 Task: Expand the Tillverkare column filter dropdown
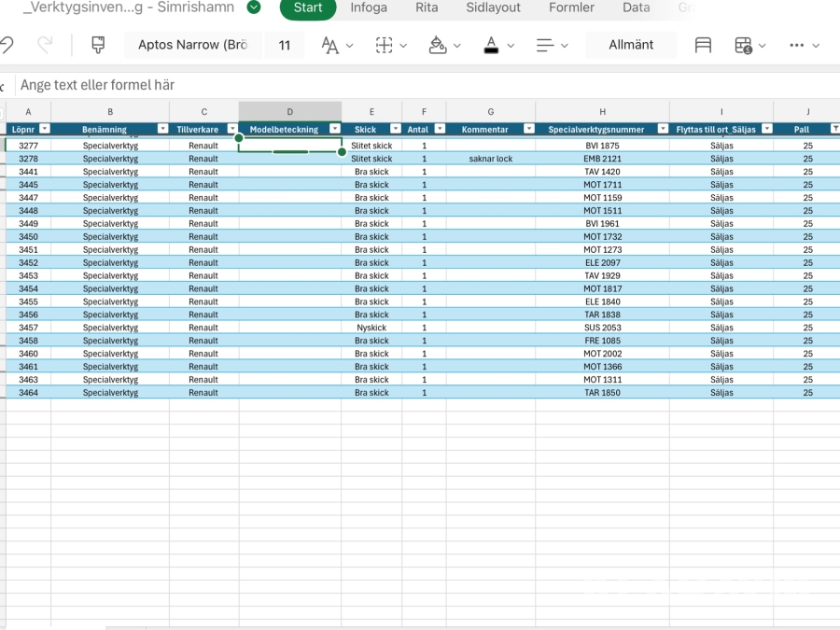click(x=232, y=129)
